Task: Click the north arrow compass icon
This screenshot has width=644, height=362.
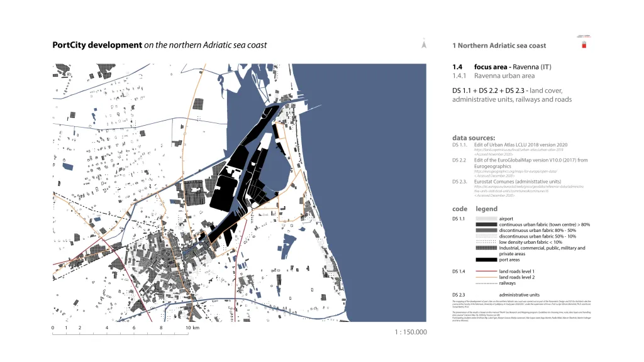Action: [424, 45]
